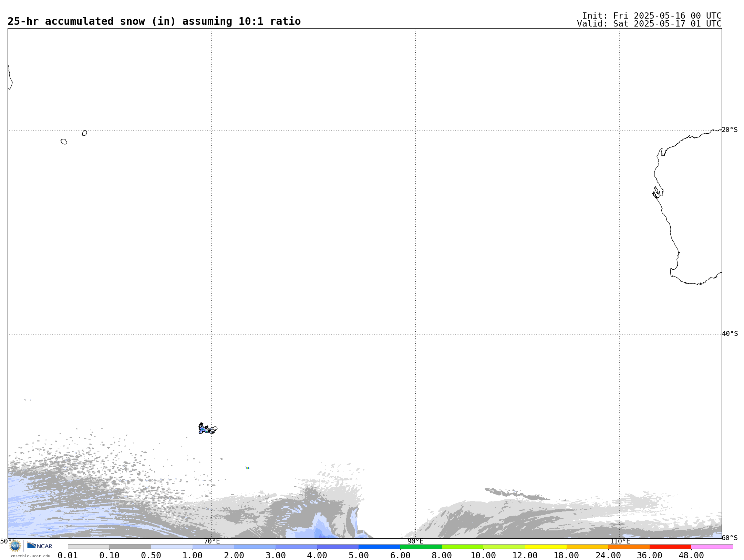
Task: Click the dark gray 0.10 colorbar swatch
Action: pos(130,547)
